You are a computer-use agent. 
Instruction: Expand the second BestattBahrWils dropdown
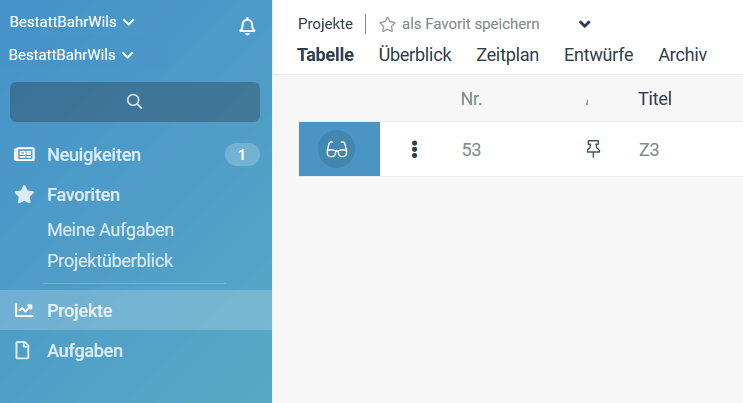(72, 55)
